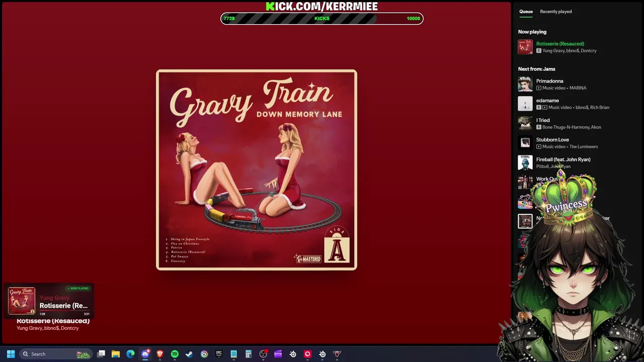Viewport: 644px width, 362px height.
Task: Play I Tried from the queue
Action: point(543,120)
